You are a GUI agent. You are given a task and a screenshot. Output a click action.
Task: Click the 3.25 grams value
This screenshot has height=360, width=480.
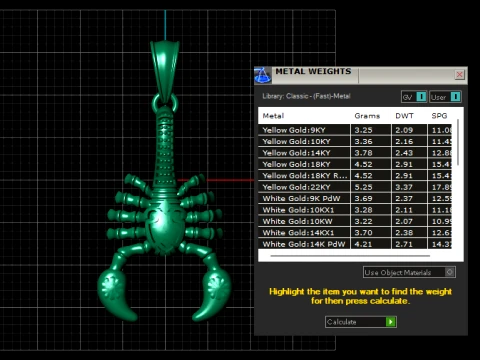tap(363, 130)
